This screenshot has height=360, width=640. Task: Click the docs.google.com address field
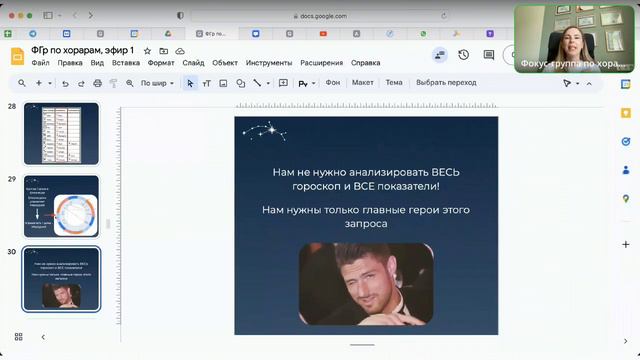tap(320, 16)
